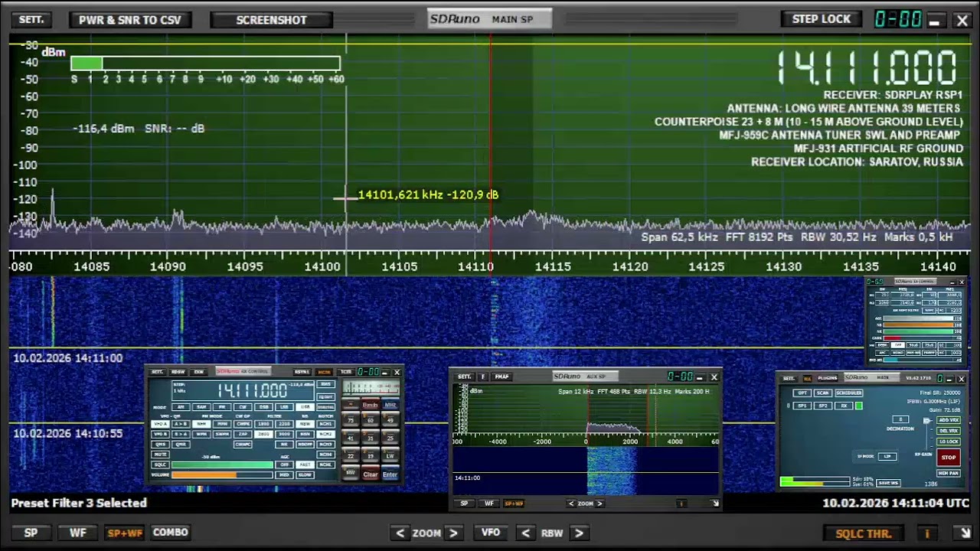Switch AUX SP to WF view
This screenshot has width=980, height=551.
click(x=489, y=504)
